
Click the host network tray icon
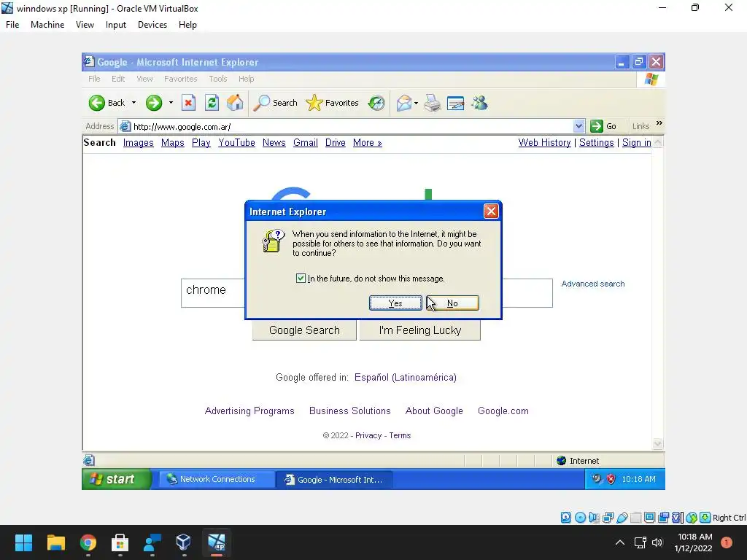tap(640, 542)
